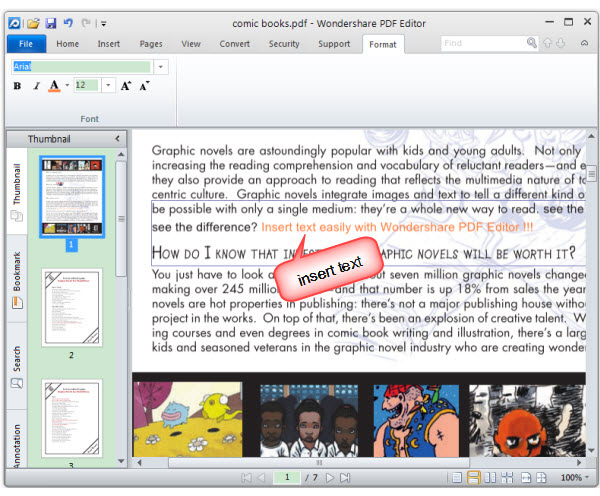Click the orange inserted text line
Viewport: 600px width, 496px height.
(397, 227)
